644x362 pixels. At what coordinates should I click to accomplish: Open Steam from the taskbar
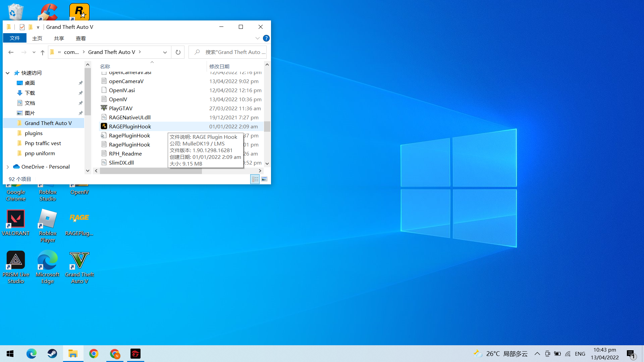click(x=52, y=354)
